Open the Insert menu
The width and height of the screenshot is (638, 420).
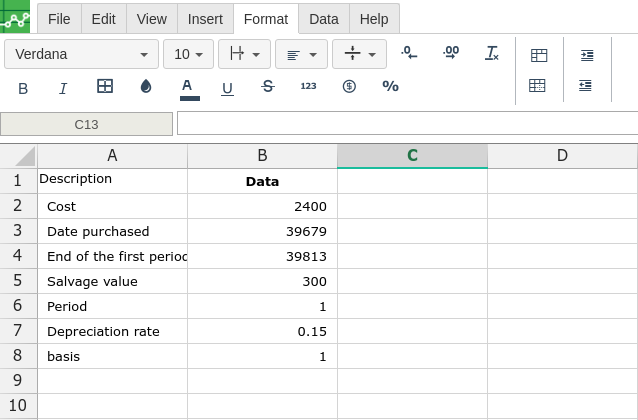tap(205, 19)
